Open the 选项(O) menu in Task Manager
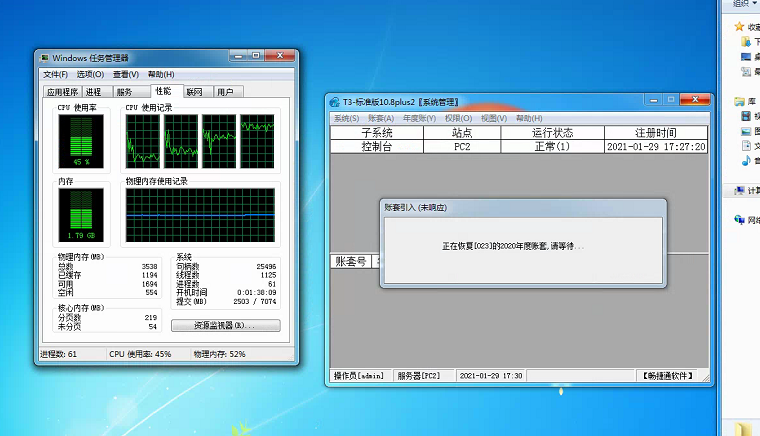Viewport: 760px width, 436px height. (90, 74)
